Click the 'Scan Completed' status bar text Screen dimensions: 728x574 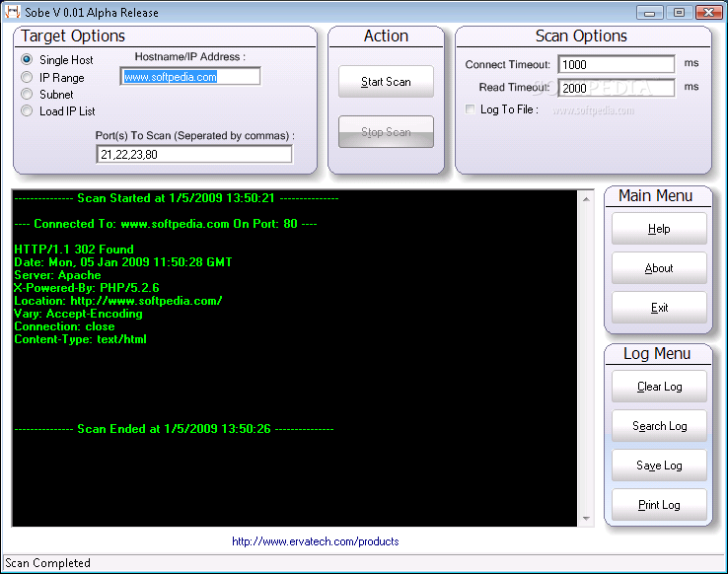pos(47,563)
